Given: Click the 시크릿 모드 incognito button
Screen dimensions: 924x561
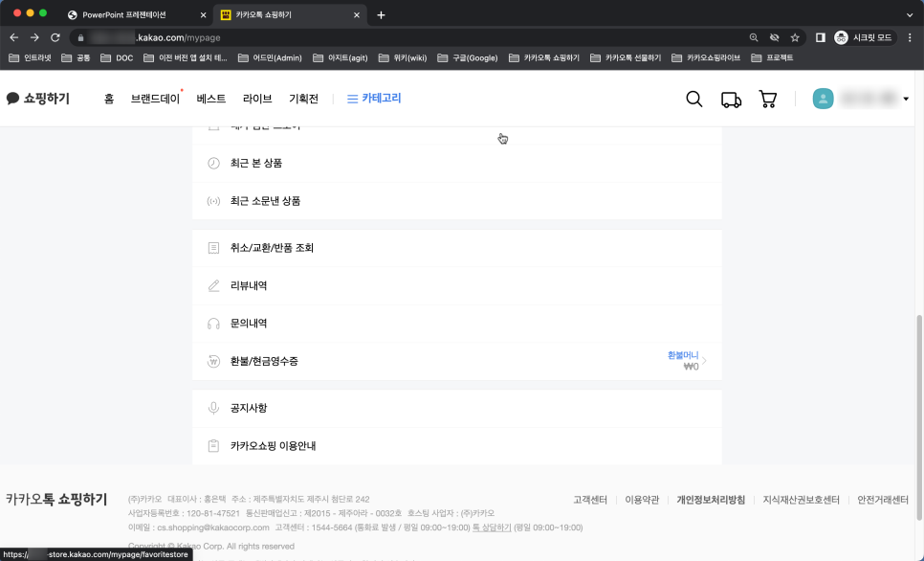Looking at the screenshot, I should pos(864,37).
